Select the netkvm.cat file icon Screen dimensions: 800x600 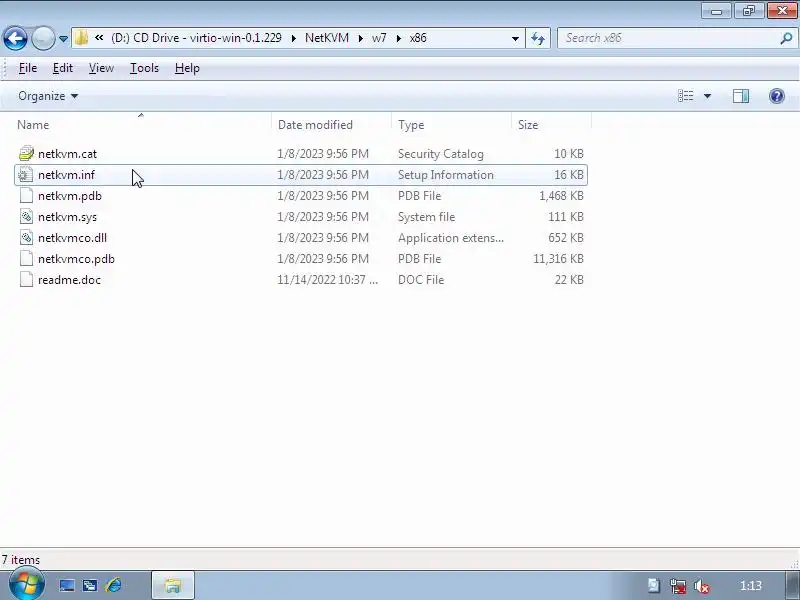[x=26, y=154]
